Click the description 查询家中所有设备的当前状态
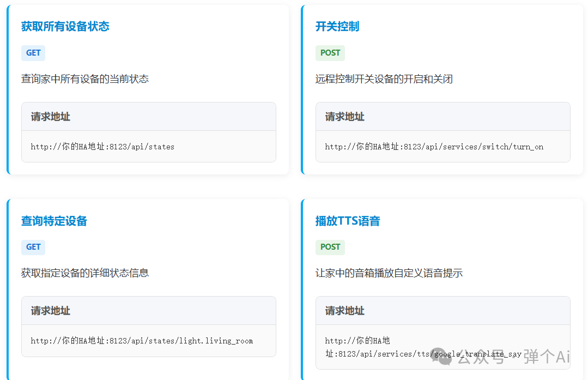The height and width of the screenshot is (380, 588). coord(84,79)
